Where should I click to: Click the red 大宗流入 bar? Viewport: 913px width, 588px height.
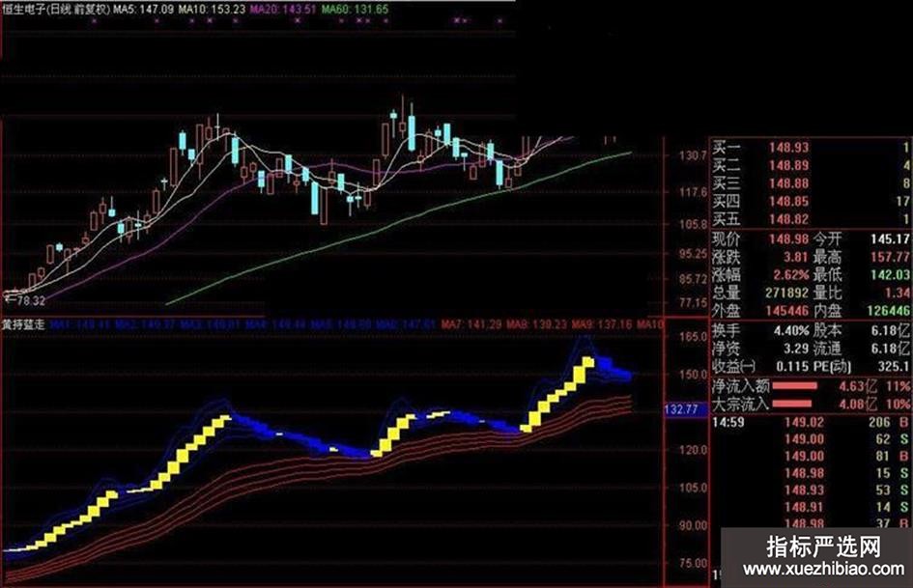pos(791,404)
